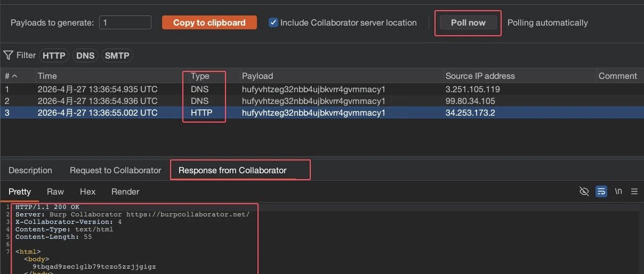Toggle Include Collaborator server location checkbox
Image resolution: width=644 pixels, height=274 pixels.
click(x=273, y=22)
